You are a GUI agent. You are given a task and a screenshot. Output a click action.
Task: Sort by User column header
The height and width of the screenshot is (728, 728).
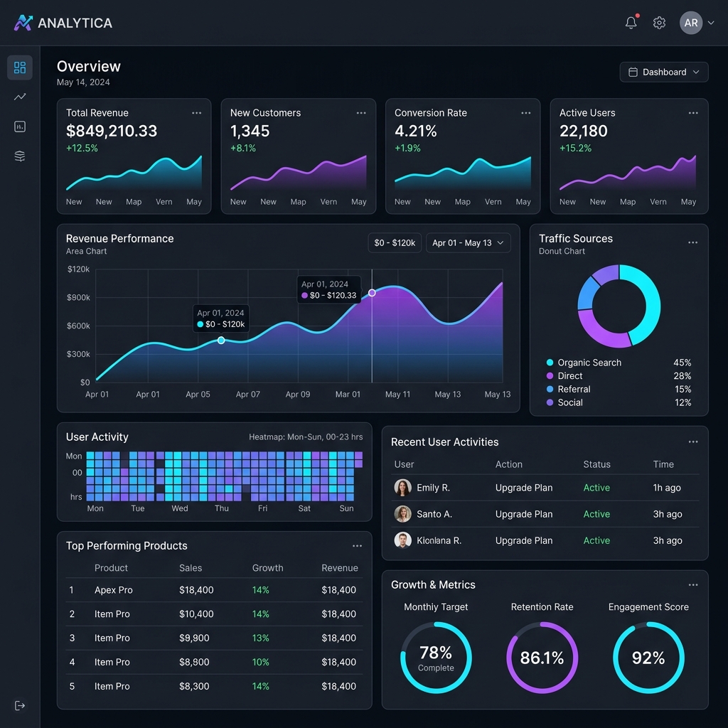pyautogui.click(x=404, y=464)
